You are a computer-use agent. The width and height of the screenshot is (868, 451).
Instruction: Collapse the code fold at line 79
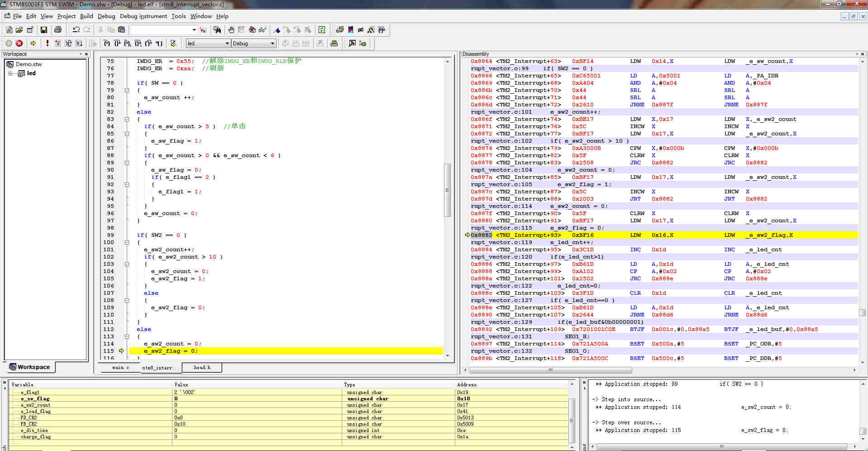pos(127,90)
